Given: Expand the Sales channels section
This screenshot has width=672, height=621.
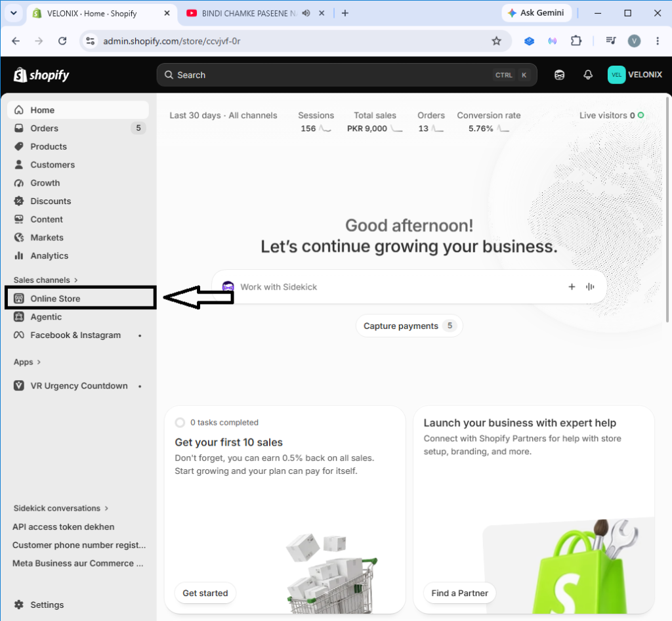Looking at the screenshot, I should click(x=45, y=280).
